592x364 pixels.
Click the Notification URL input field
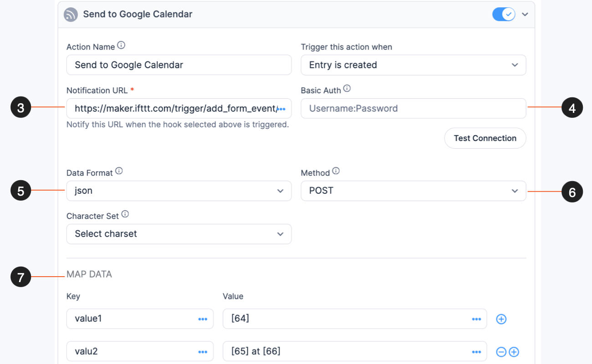(x=179, y=108)
